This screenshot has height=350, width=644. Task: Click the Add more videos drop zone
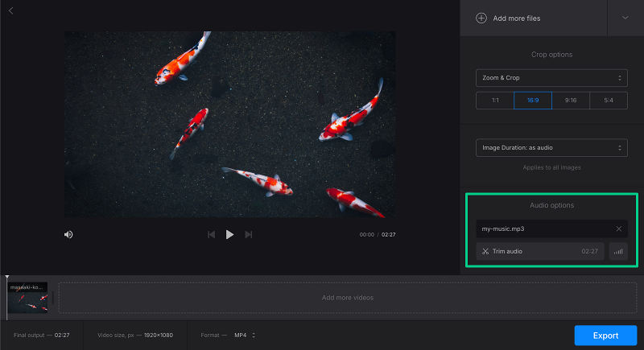tap(348, 298)
